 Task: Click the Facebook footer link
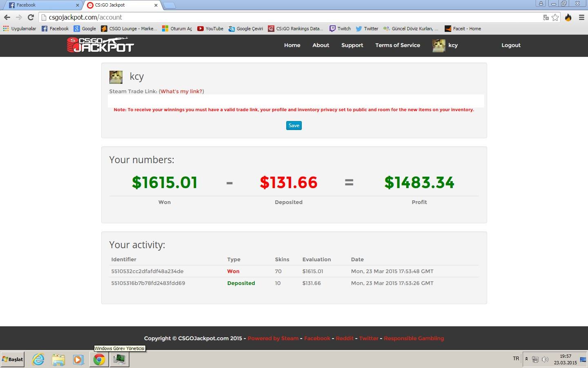(x=317, y=338)
